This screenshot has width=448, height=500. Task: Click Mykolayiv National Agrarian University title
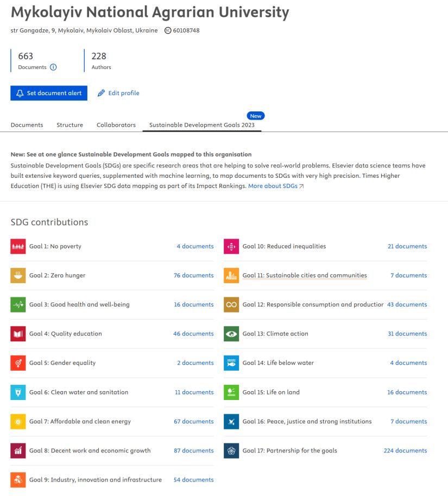150,12
